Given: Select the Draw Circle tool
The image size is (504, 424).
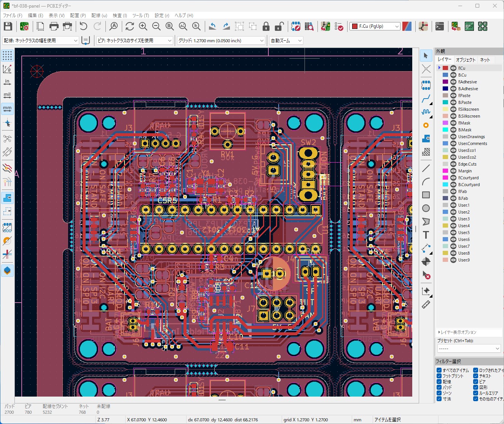Looking at the screenshot, I should pyautogui.click(x=426, y=208).
